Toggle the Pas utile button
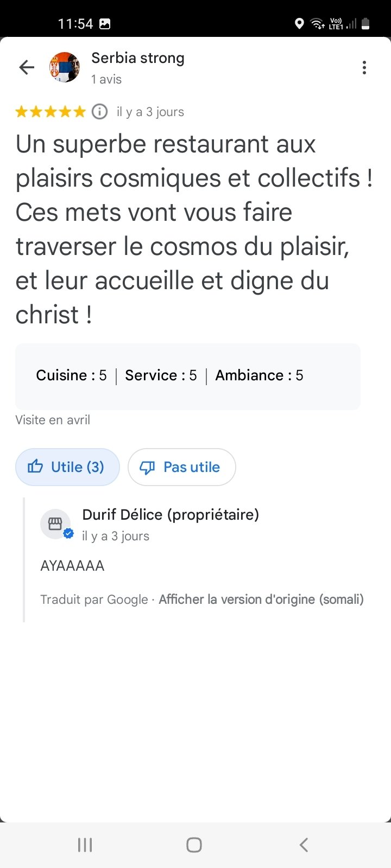Screen dimensions: 391x868 [181, 467]
